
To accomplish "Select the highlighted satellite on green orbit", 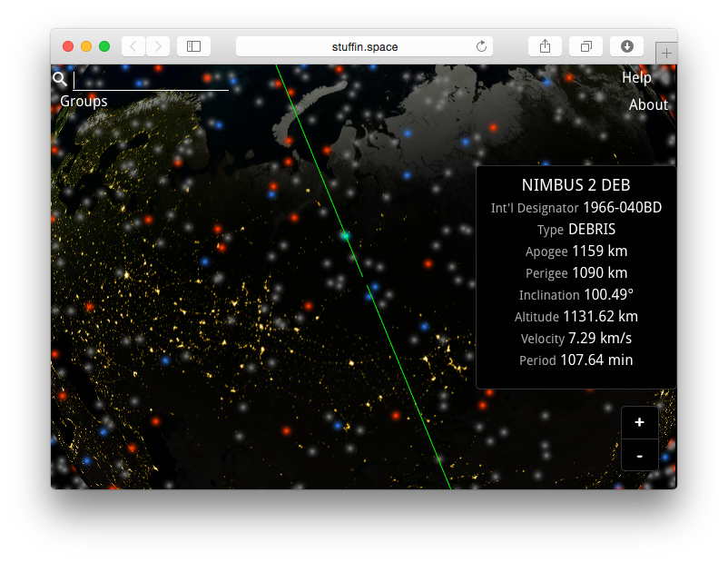I will pyautogui.click(x=345, y=235).
